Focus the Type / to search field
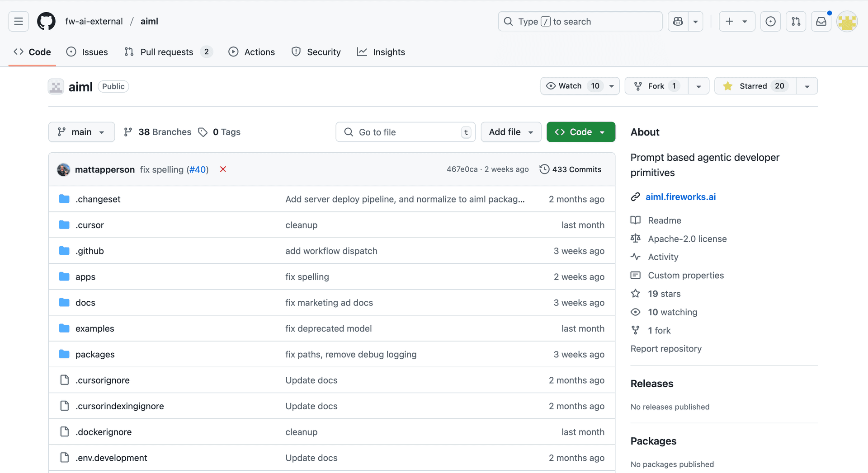This screenshot has width=868, height=473. (x=580, y=21)
